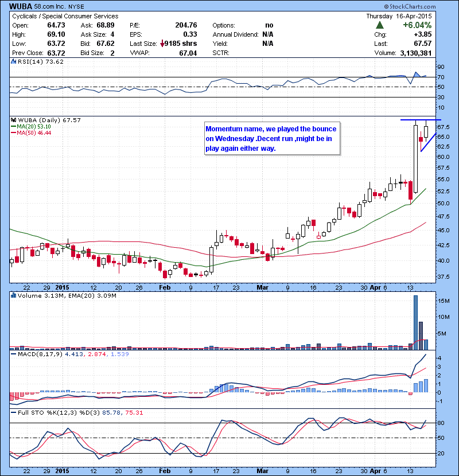Click the green up-arrow change icon

point(379,25)
